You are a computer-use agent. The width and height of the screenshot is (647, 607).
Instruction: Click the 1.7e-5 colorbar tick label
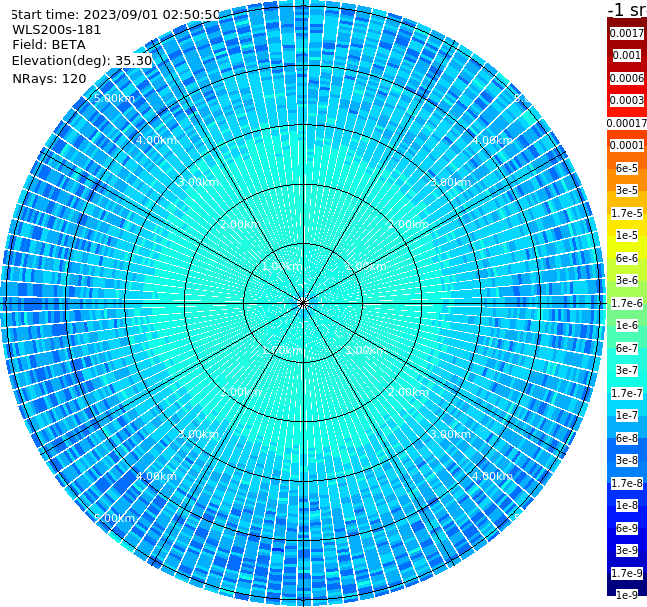[627, 213]
